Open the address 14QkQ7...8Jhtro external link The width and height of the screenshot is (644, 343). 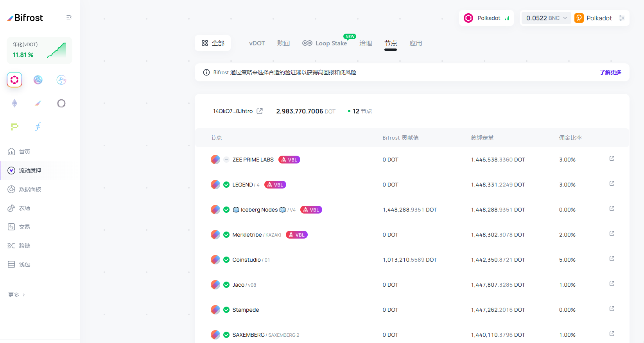click(x=260, y=111)
